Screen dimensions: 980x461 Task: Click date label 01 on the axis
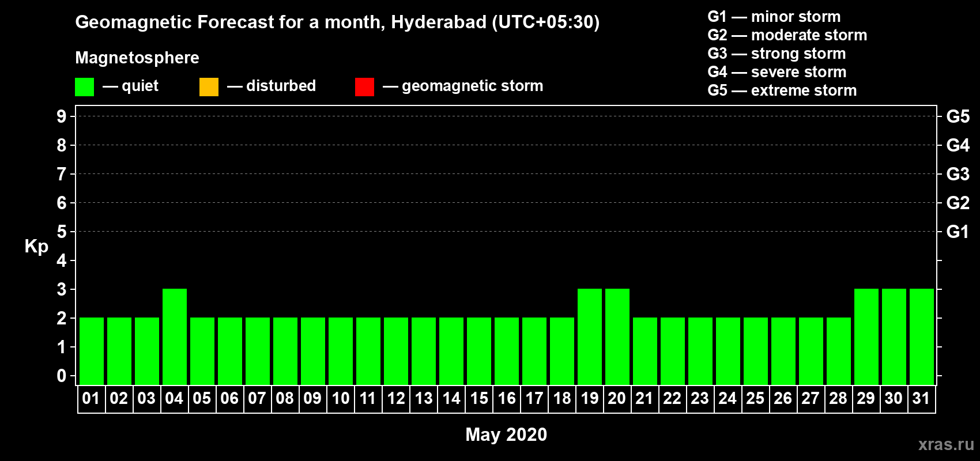[x=91, y=398]
